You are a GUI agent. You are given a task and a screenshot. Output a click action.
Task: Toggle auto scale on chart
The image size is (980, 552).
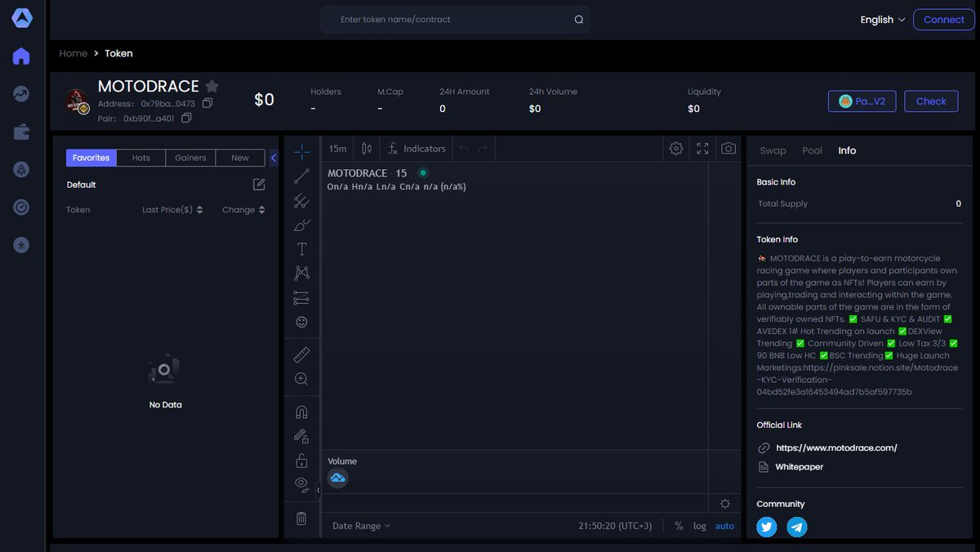pos(725,526)
